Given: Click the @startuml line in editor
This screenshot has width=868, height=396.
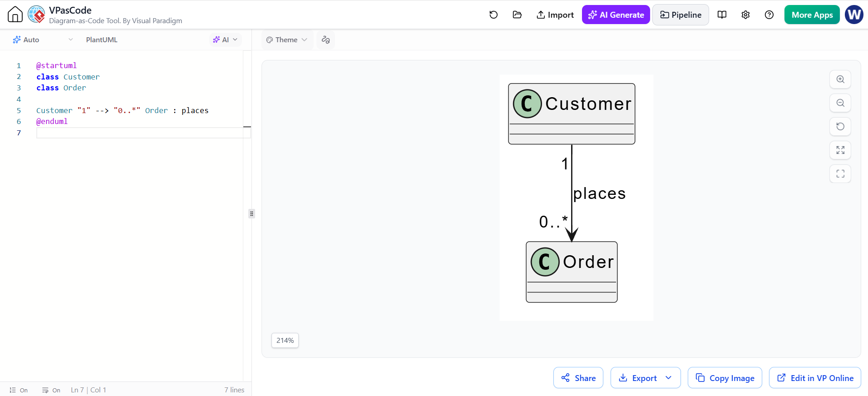Looking at the screenshot, I should click(x=57, y=65).
